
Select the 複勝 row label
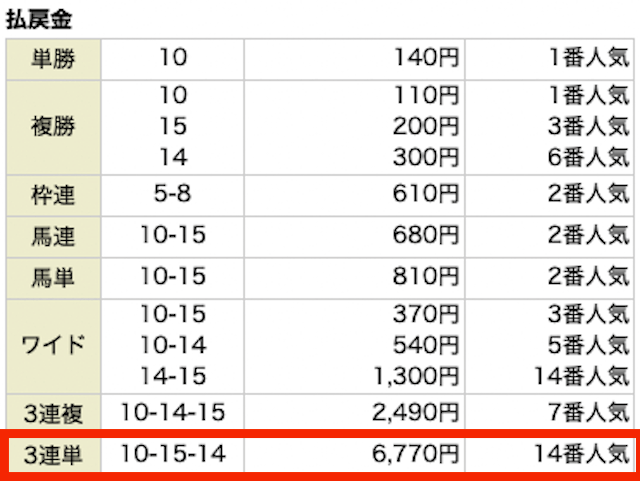[53, 126]
